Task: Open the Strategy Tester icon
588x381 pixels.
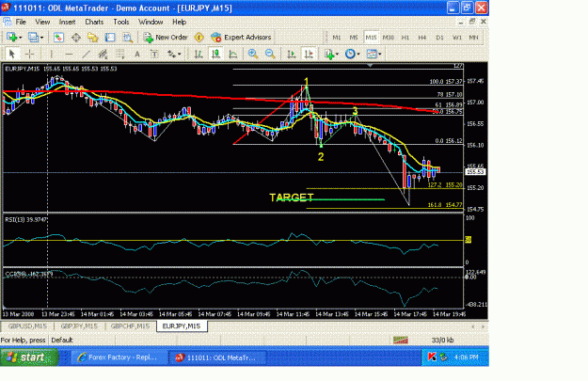Action: 128,37
